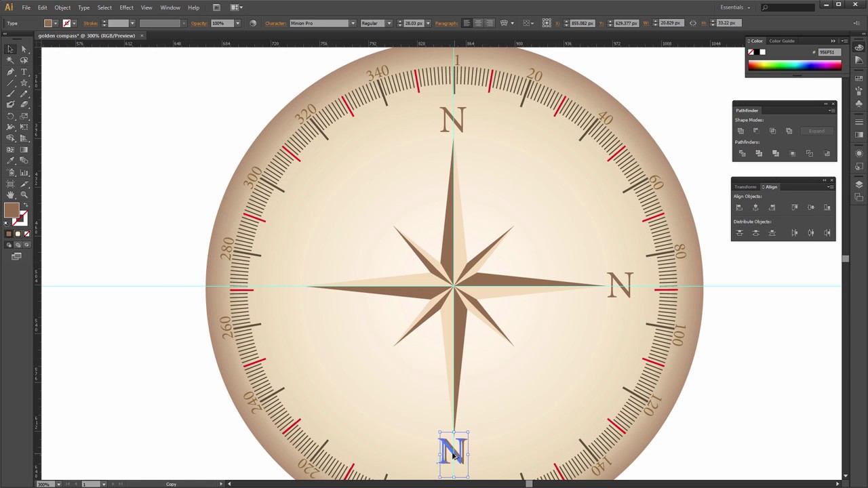Click the Divide pathfinder icon
Screen dimensions: 868x488
(x=742, y=153)
